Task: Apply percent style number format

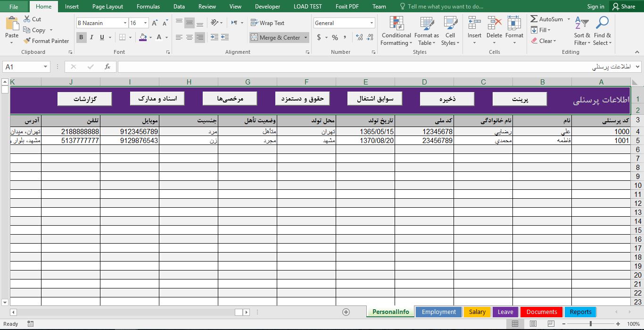Action: tap(335, 38)
